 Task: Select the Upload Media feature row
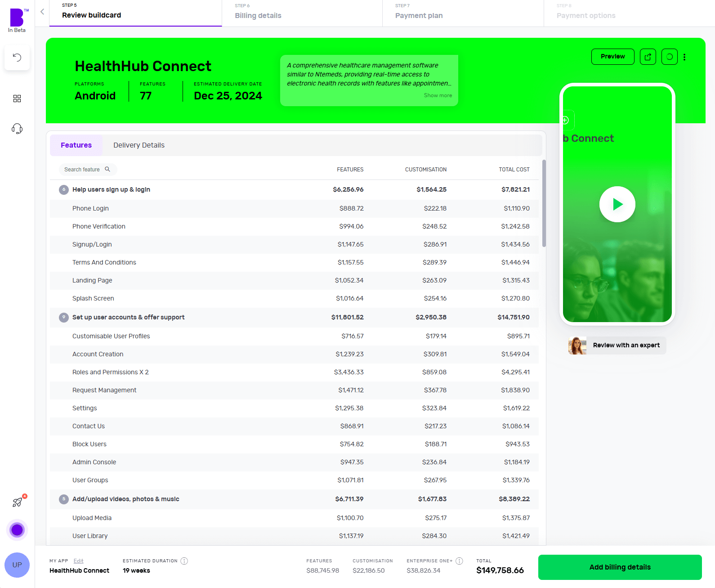[294, 518]
